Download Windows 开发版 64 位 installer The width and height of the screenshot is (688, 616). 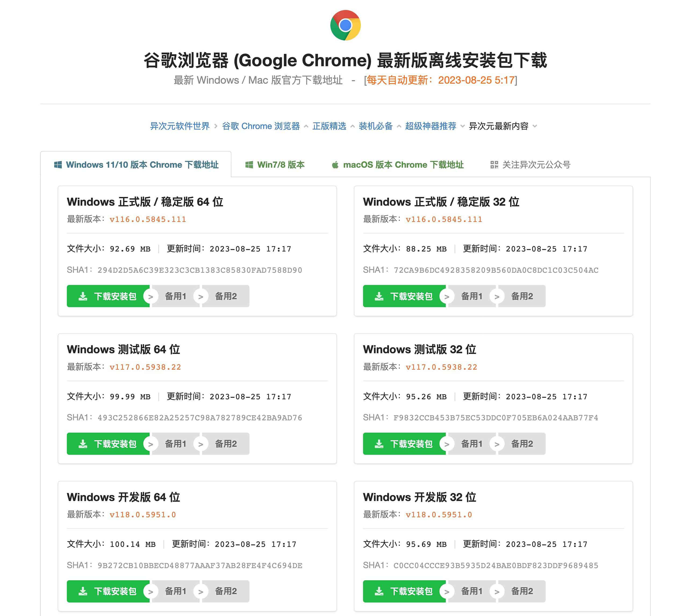108,591
